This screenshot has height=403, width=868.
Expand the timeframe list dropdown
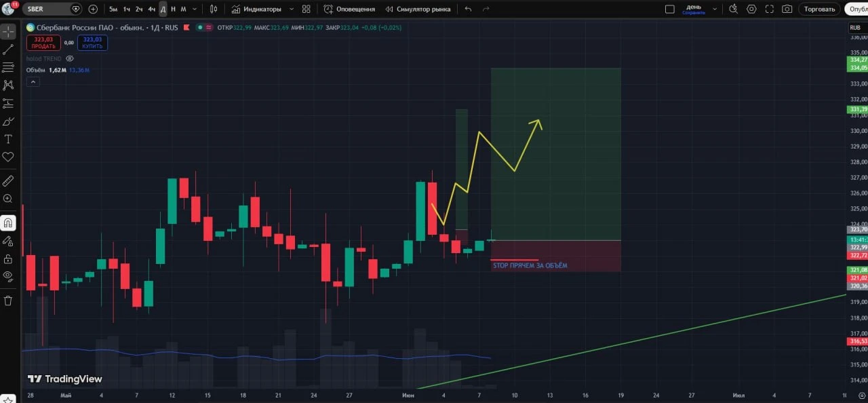coord(195,9)
